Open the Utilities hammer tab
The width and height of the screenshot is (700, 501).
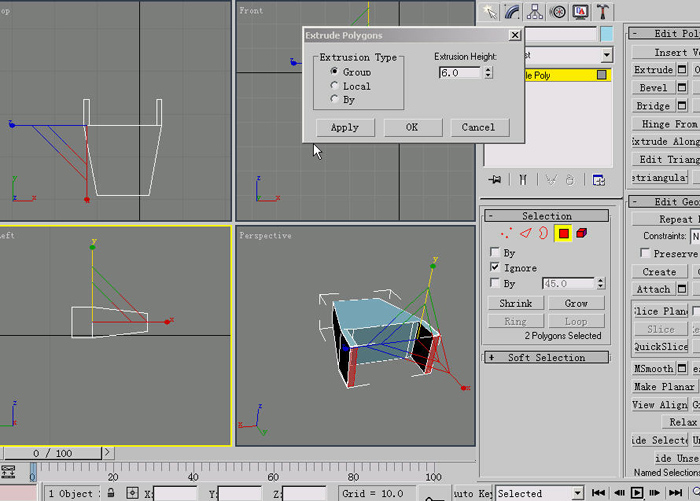pos(603,12)
